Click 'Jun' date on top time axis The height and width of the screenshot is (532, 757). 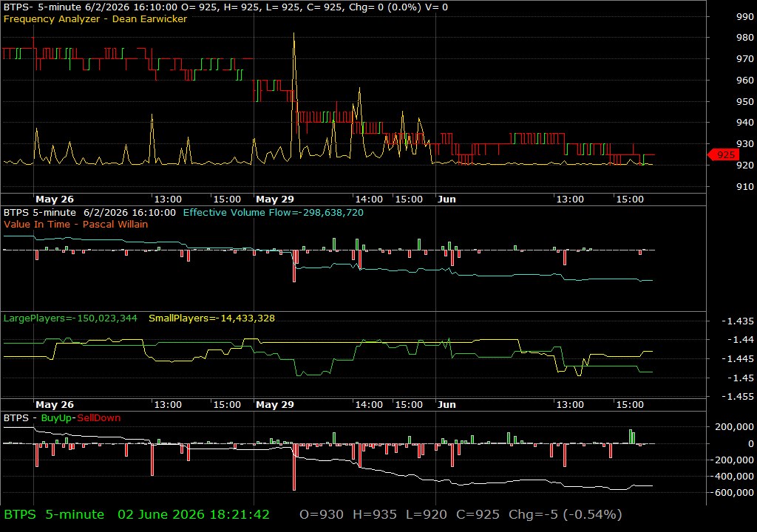coord(447,199)
